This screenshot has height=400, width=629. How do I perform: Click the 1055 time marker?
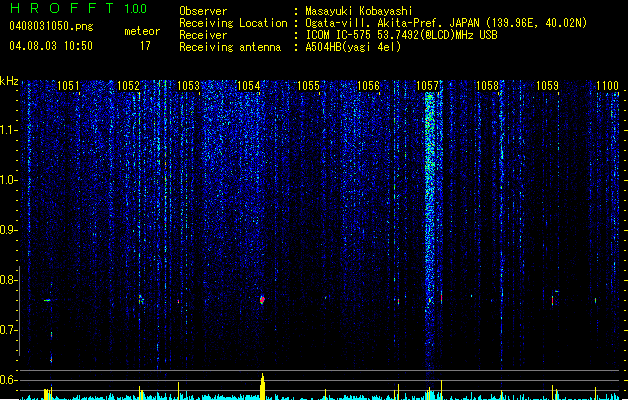click(x=308, y=86)
